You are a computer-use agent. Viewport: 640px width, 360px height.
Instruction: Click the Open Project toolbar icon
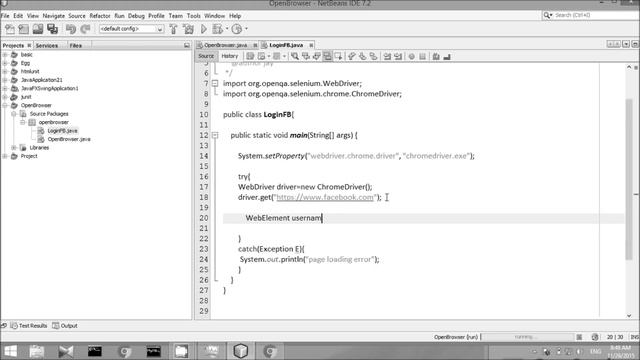(38, 29)
